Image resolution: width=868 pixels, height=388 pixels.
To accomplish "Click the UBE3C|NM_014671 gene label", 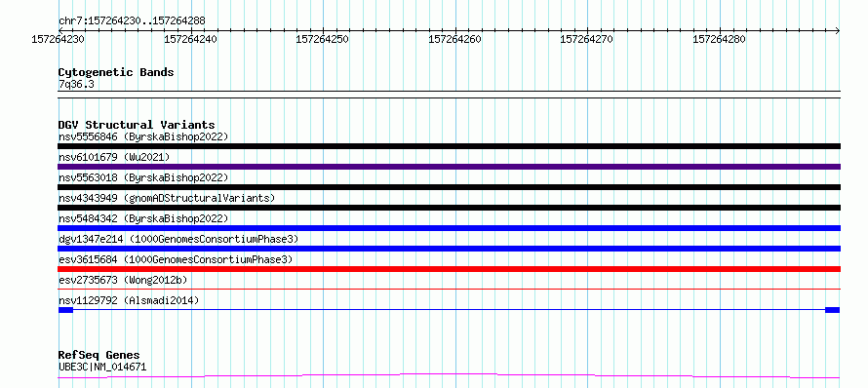I will tap(102, 367).
